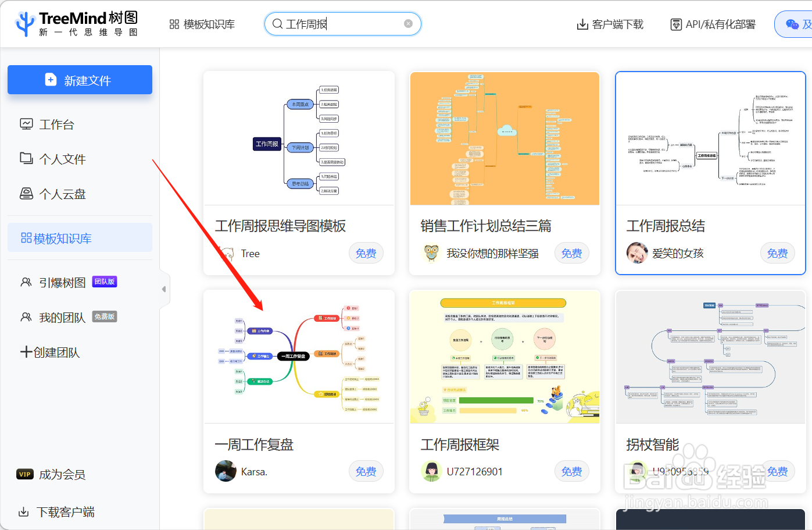
Task: Click the API/私有化部署 icon
Action: 676,24
